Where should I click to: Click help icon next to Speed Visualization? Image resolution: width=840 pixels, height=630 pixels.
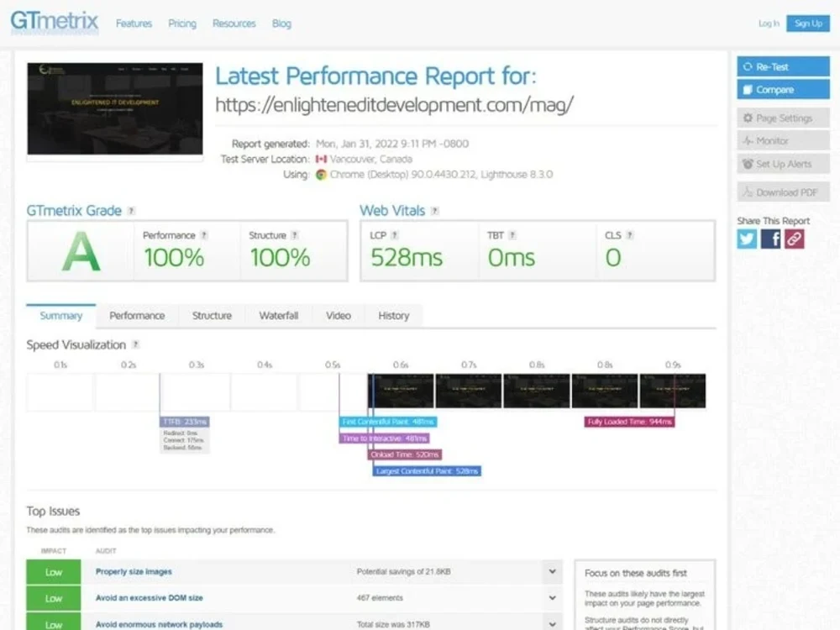pyautogui.click(x=135, y=344)
